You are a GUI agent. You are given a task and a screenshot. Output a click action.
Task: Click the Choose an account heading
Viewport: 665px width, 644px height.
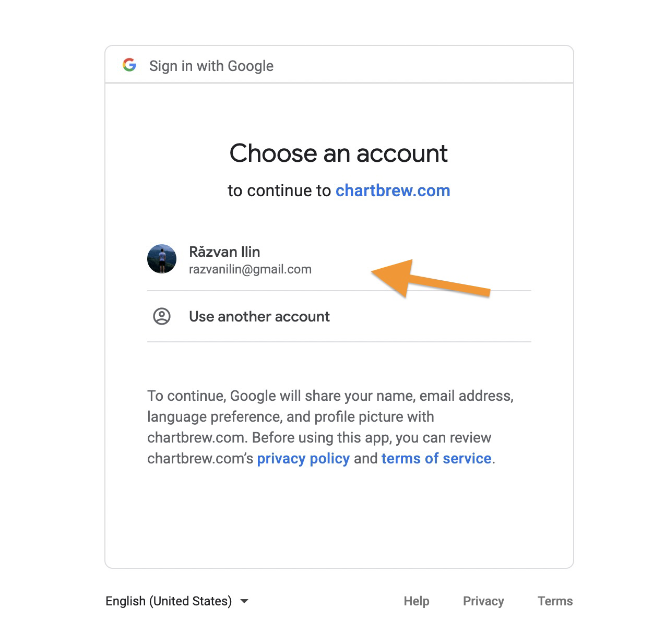(x=339, y=153)
